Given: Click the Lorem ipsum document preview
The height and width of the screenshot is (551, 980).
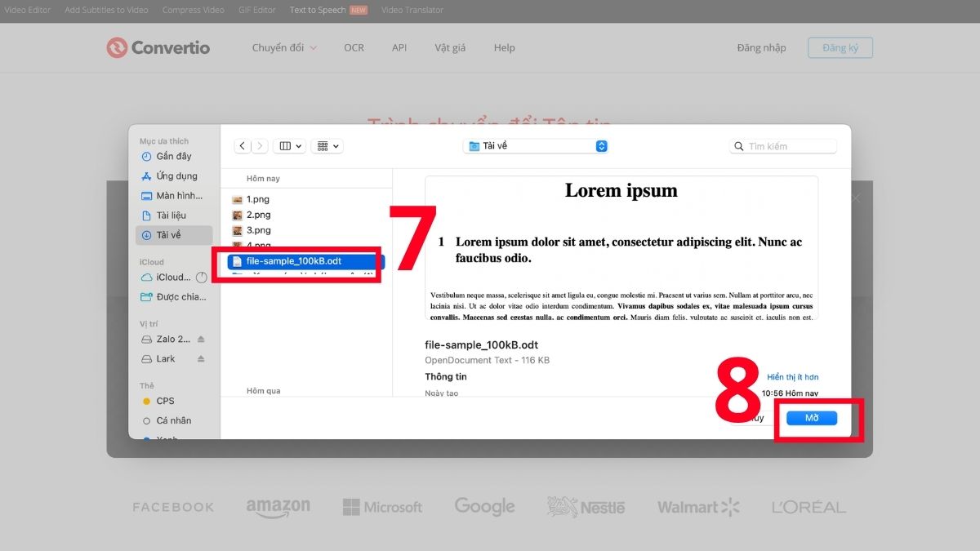Looking at the screenshot, I should pos(621,248).
